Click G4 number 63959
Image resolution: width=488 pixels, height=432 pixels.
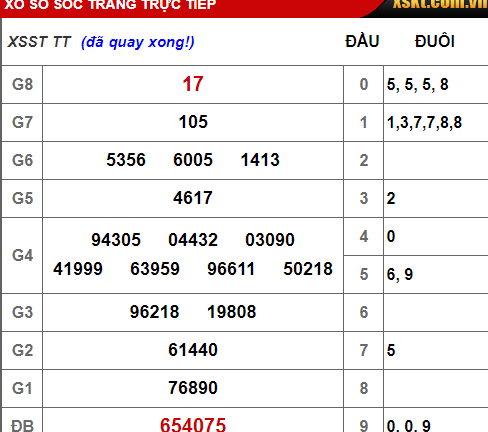click(x=155, y=269)
